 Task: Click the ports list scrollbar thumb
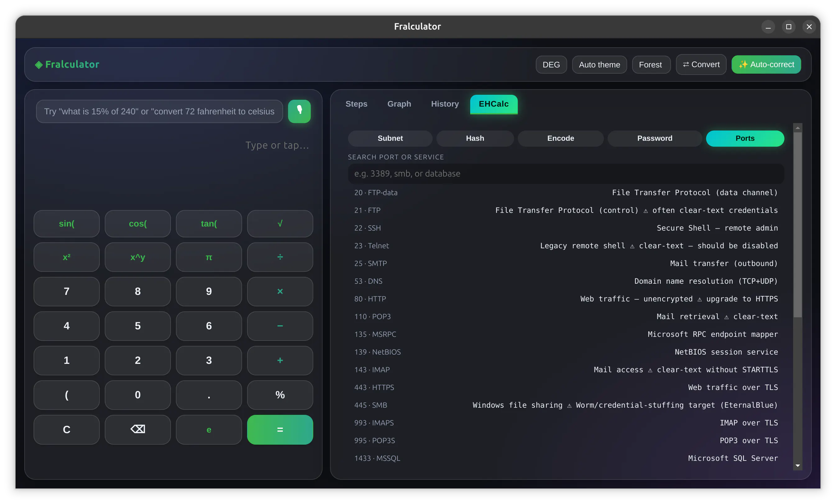pos(798,225)
